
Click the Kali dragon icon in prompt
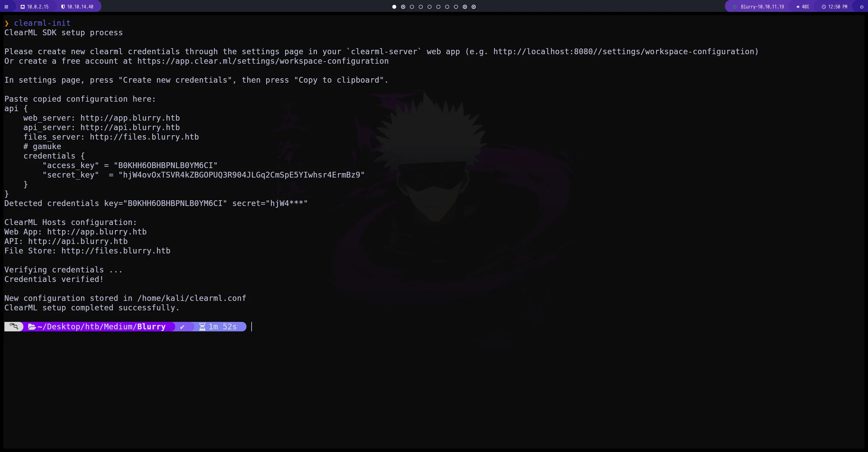click(14, 327)
